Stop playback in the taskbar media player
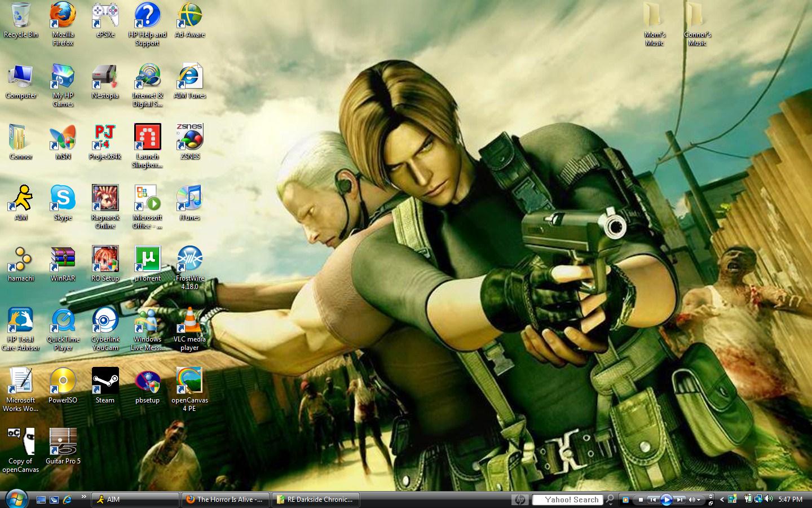Image resolution: width=812 pixels, height=508 pixels. tap(641, 500)
